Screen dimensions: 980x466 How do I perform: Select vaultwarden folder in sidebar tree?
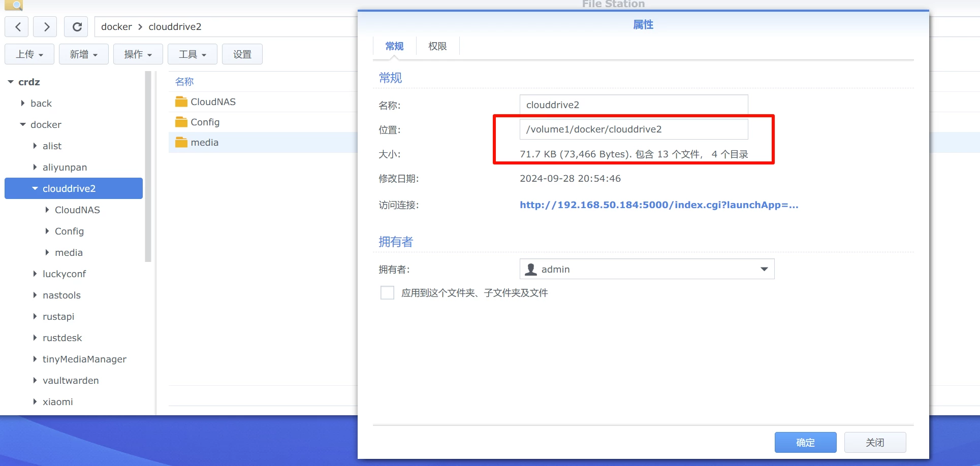[71, 380]
